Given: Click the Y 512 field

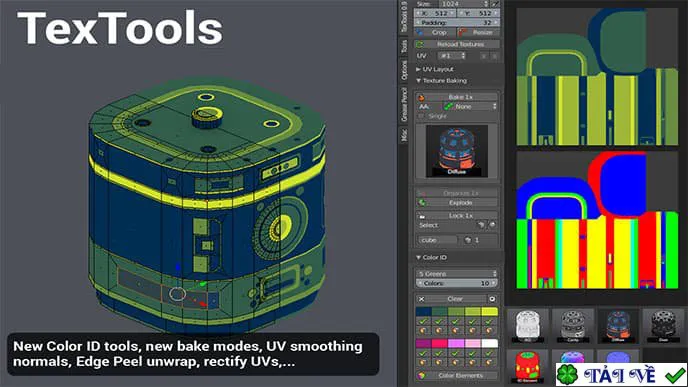Looking at the screenshot, I should point(478,13).
